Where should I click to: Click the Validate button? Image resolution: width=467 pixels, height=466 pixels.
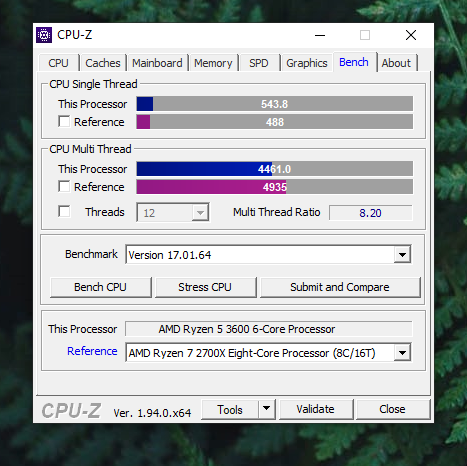315,409
